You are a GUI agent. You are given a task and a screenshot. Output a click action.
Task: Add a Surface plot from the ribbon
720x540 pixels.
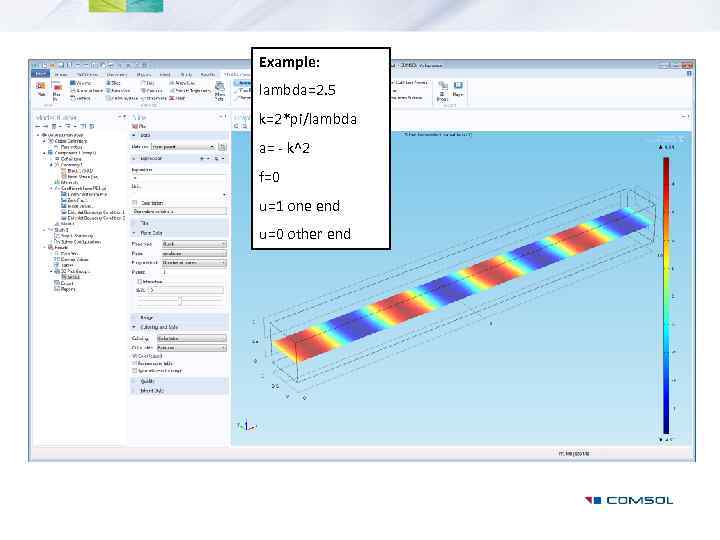coord(80,98)
